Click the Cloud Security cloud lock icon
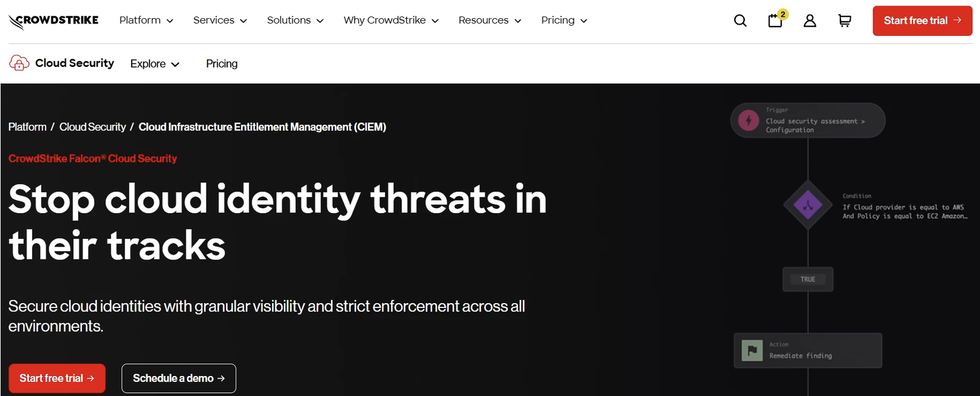 (19, 63)
